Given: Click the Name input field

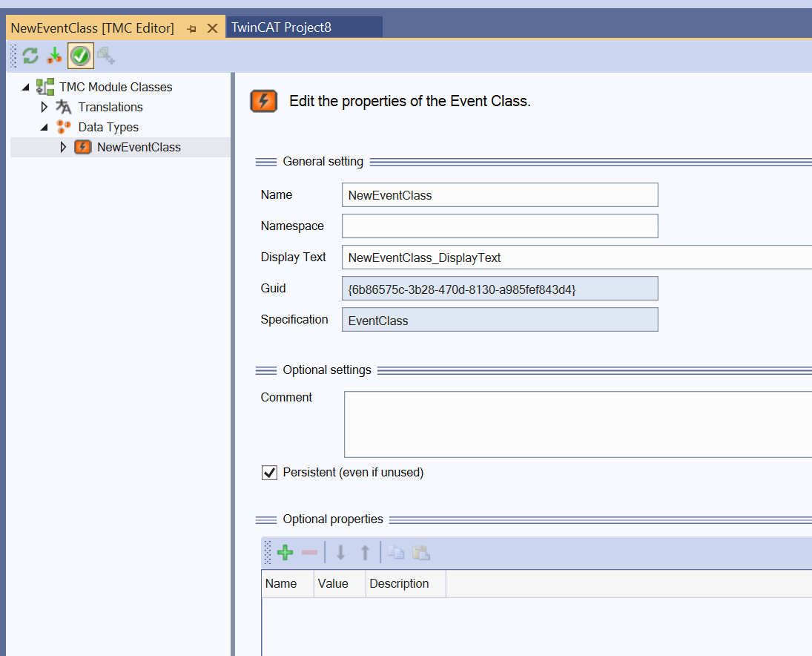Looking at the screenshot, I should tap(500, 195).
